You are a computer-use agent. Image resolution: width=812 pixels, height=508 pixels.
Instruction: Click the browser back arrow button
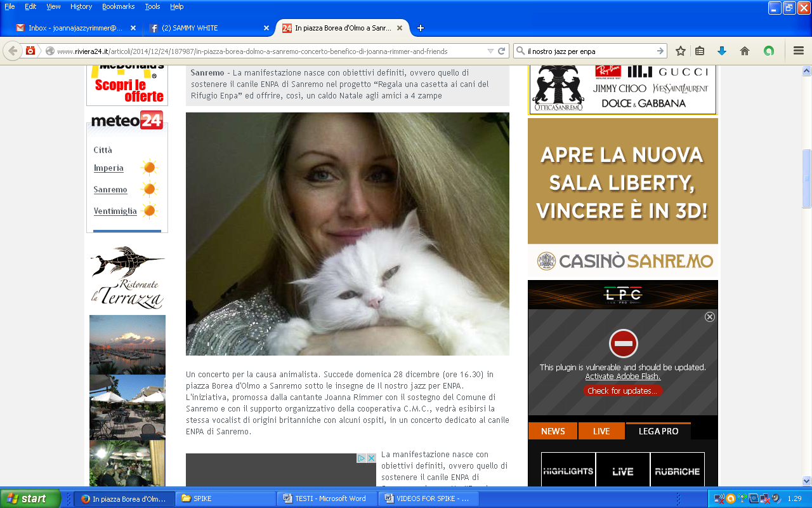13,51
